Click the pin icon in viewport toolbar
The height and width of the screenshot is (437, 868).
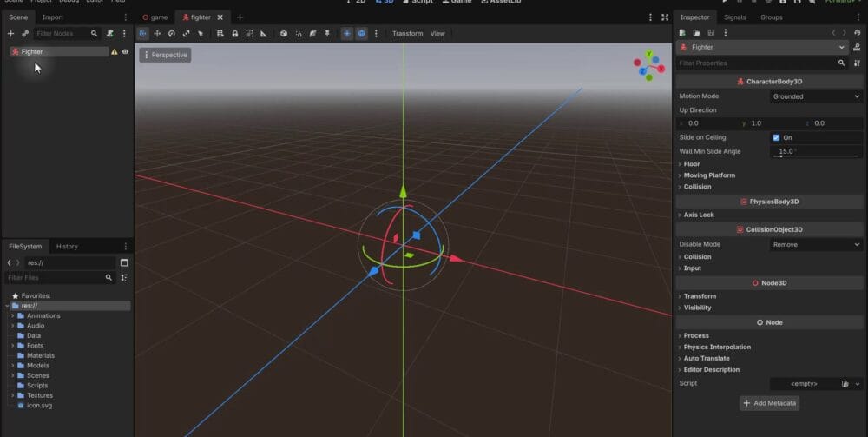coord(327,34)
